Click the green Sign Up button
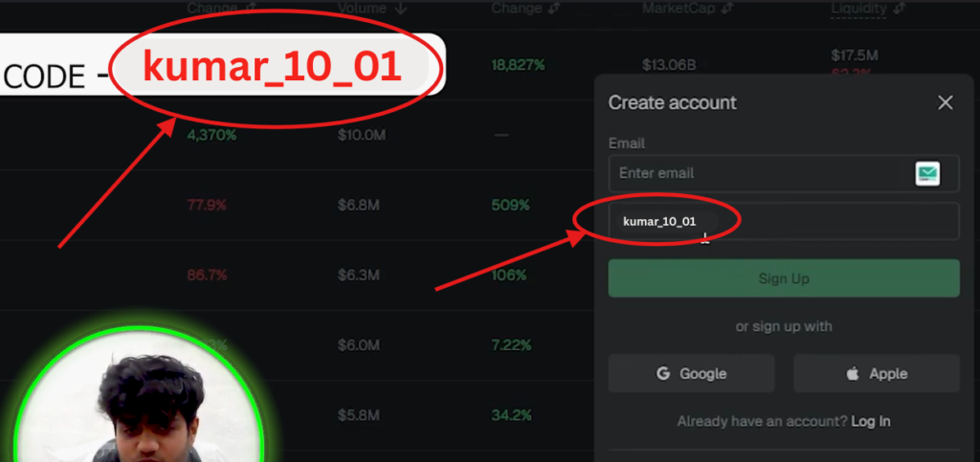This screenshot has height=462, width=980. (x=784, y=278)
